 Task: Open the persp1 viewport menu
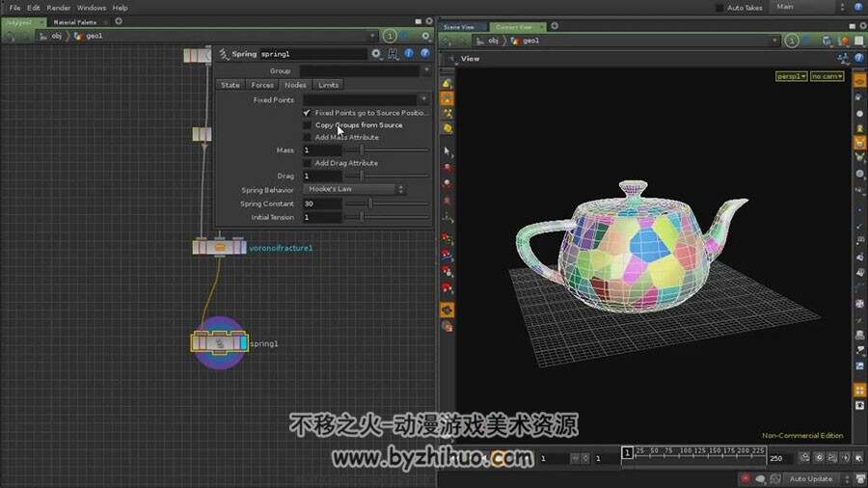(791, 76)
